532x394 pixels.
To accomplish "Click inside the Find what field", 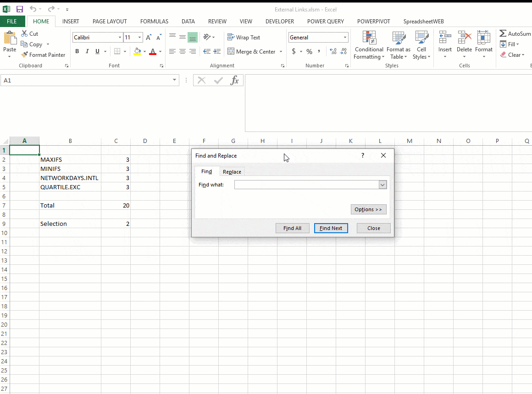I will pyautogui.click(x=307, y=185).
